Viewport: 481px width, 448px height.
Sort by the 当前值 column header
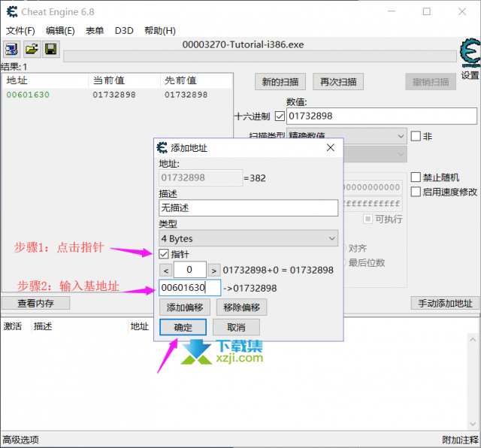coord(124,80)
